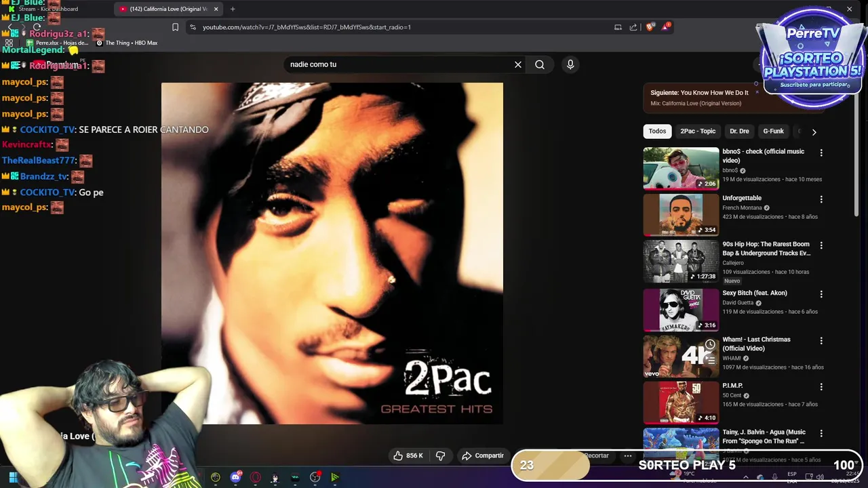Screen dimensions: 868x488
Task: Open the Brave Rewards triangle icon
Action: [666, 27]
